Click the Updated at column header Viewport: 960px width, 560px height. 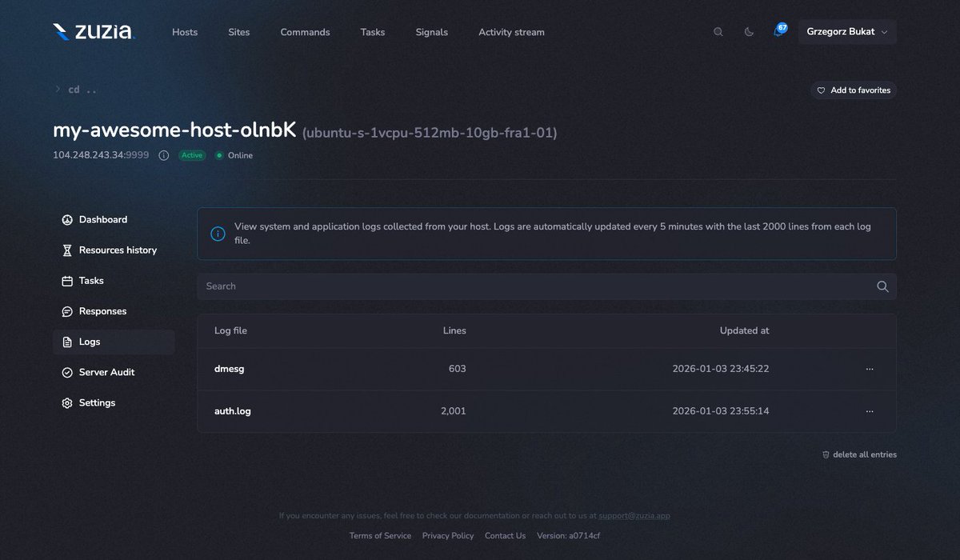click(744, 330)
